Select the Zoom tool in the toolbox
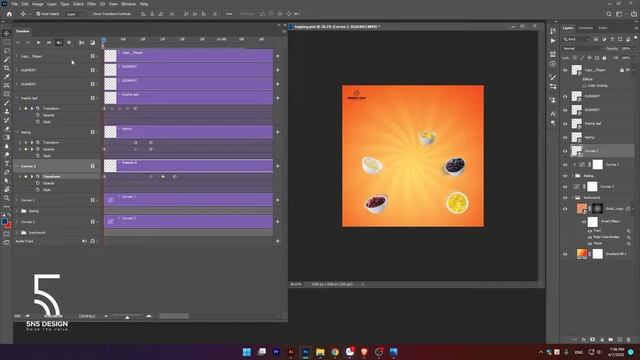640x360 pixels. (x=7, y=198)
